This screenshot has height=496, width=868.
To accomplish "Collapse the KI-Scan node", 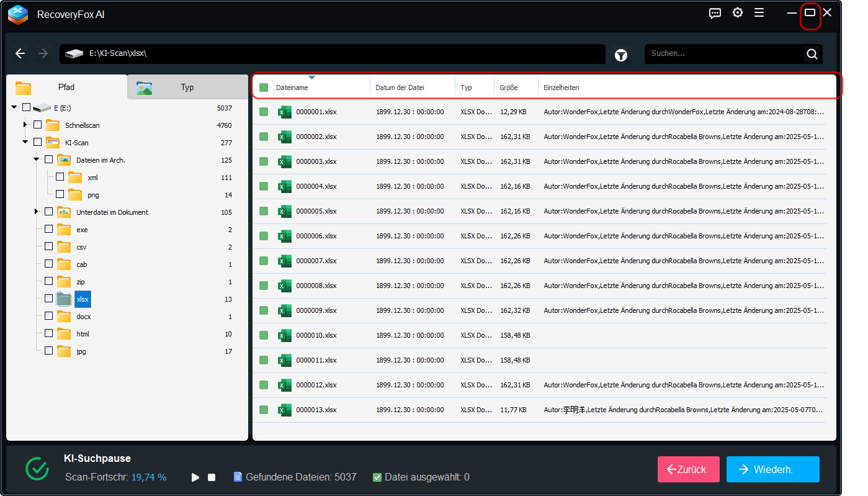I will 25,143.
